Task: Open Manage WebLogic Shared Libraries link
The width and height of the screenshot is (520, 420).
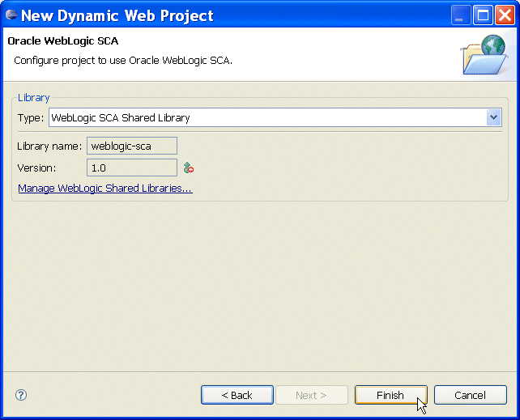Action: (105, 188)
